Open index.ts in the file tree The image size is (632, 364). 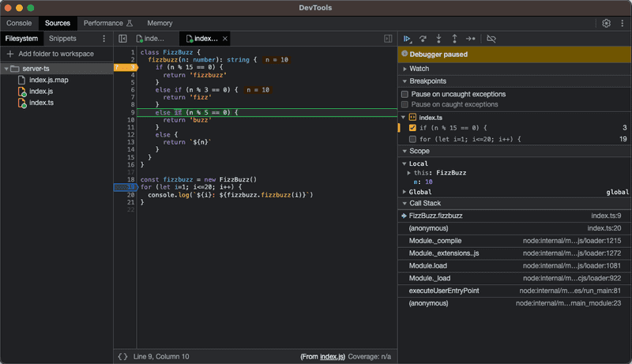pyautogui.click(x=41, y=103)
